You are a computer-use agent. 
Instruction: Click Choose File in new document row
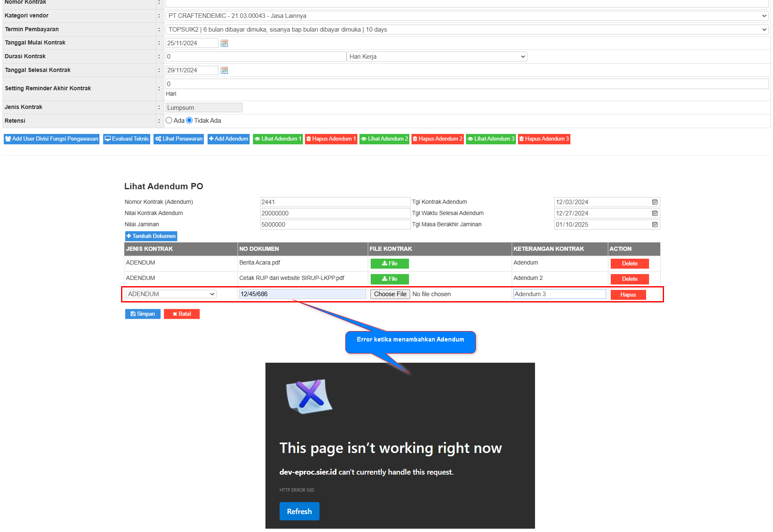390,294
